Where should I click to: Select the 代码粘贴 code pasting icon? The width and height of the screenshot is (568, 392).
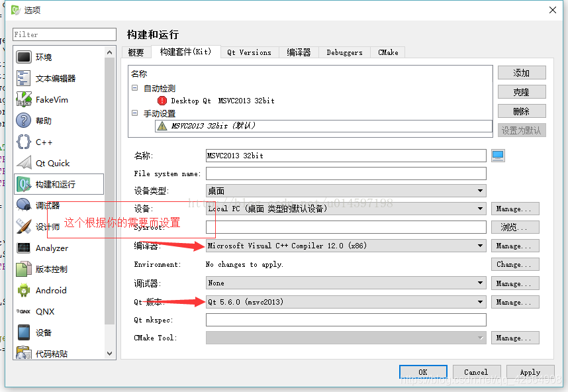coord(24,353)
